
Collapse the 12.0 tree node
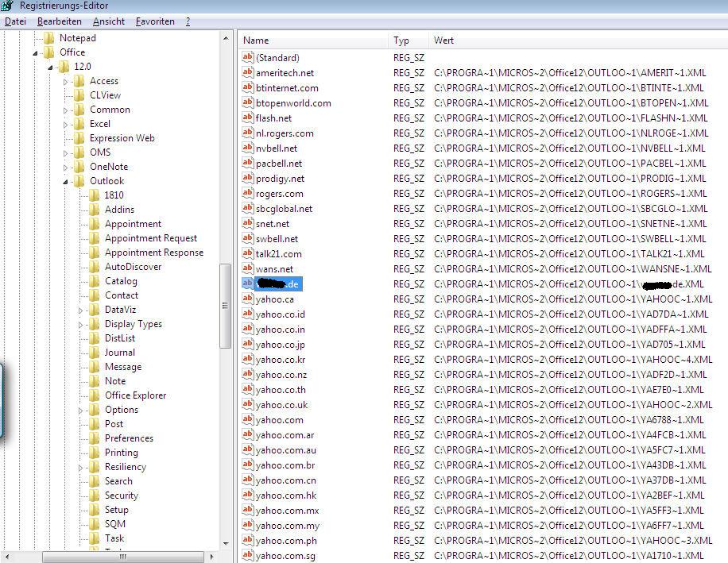pyautogui.click(x=50, y=67)
